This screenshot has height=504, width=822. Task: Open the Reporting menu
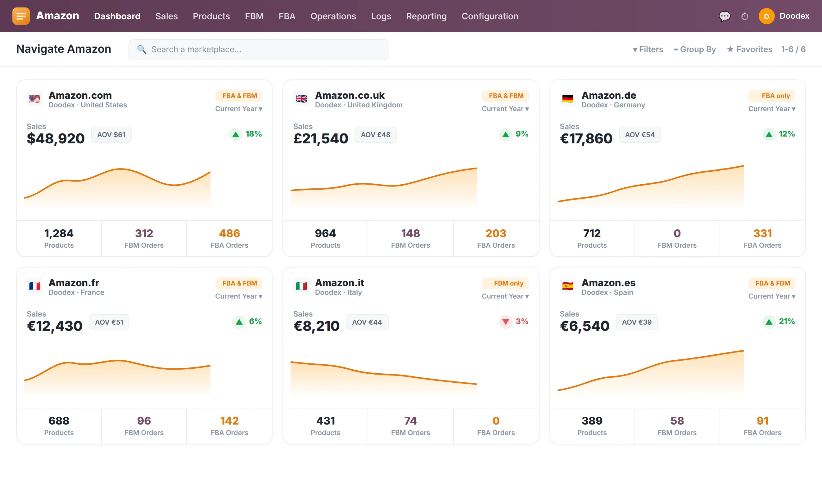pyautogui.click(x=426, y=16)
